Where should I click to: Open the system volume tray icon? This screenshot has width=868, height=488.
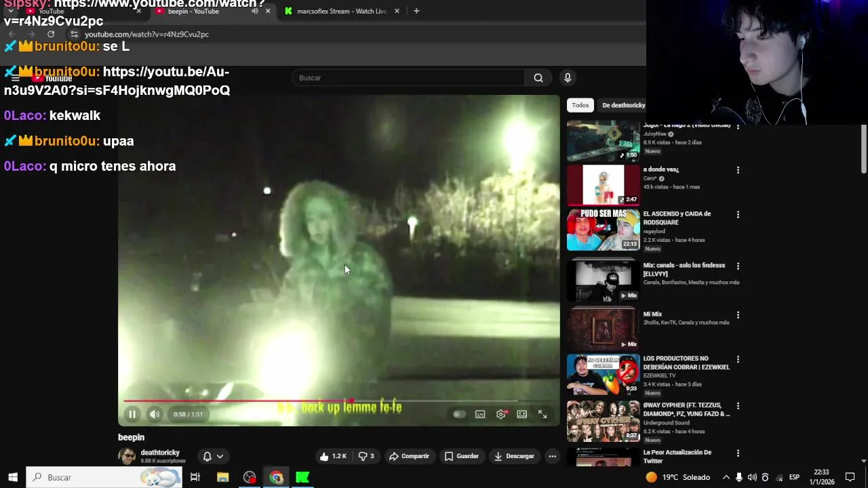pos(751,477)
